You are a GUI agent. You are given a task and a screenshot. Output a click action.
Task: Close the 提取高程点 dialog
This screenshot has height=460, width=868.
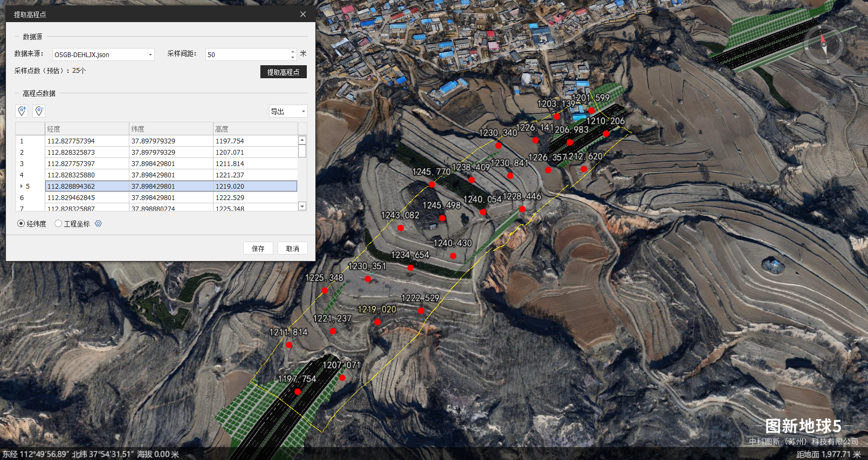tap(303, 15)
